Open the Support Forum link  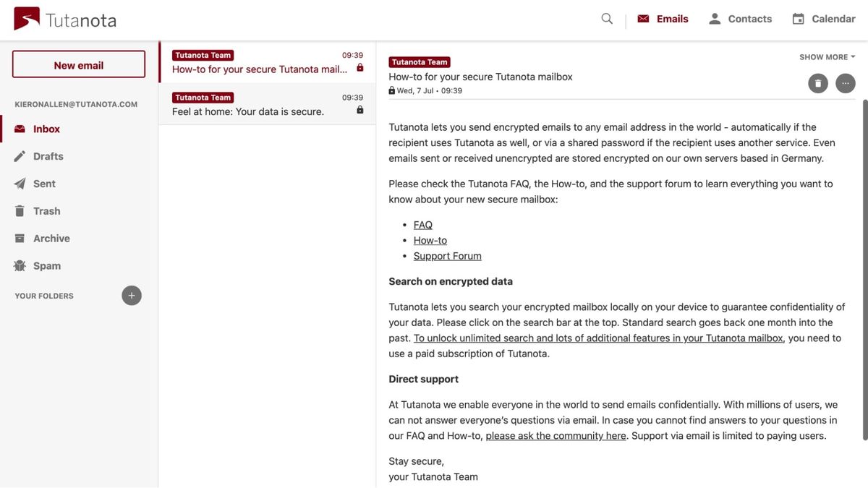447,254
